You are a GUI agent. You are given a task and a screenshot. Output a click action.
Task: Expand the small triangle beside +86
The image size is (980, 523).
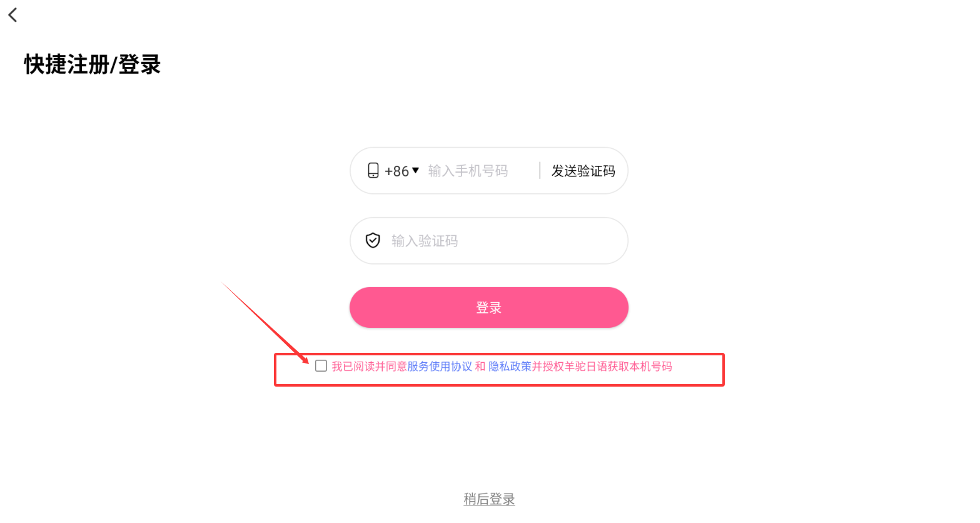(x=415, y=170)
